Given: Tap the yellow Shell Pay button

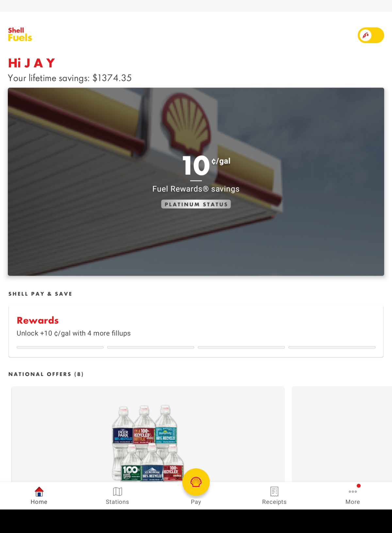Looking at the screenshot, I should pos(196,482).
